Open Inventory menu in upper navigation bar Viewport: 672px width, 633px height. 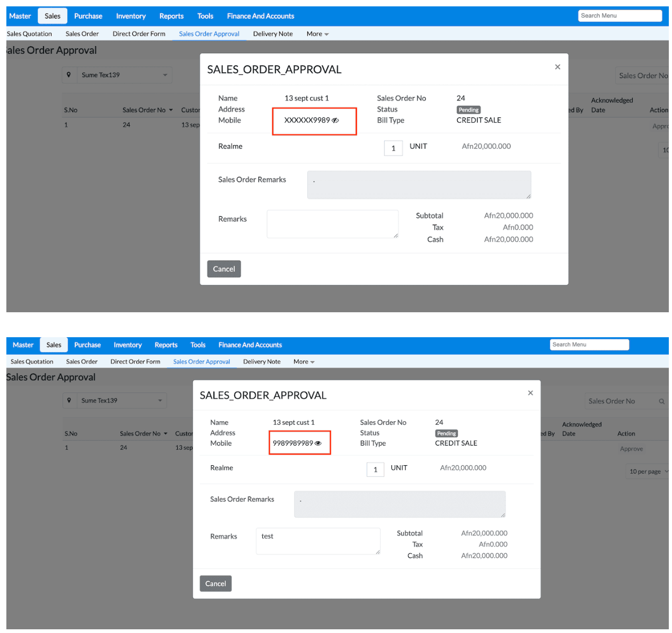pos(131,16)
